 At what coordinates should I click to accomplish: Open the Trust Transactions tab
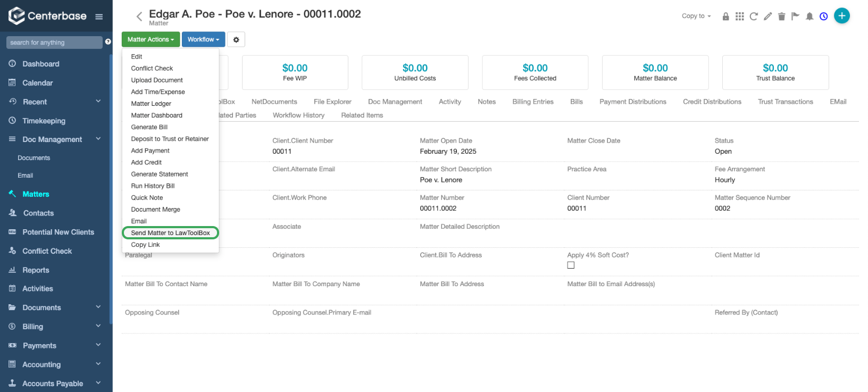786,102
